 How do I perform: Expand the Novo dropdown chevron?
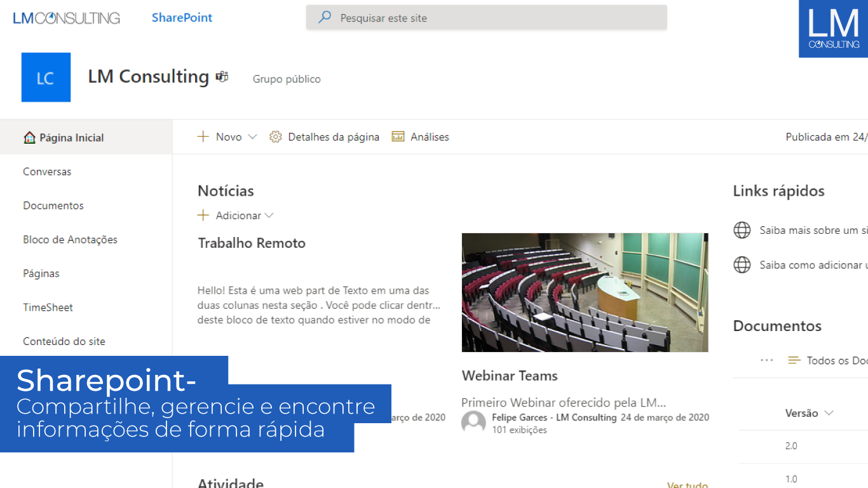[x=252, y=137]
